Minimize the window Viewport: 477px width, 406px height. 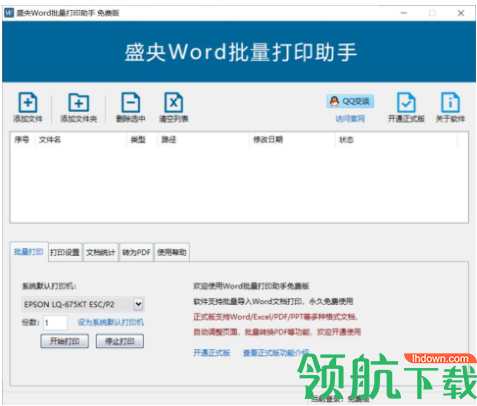pyautogui.click(x=404, y=13)
